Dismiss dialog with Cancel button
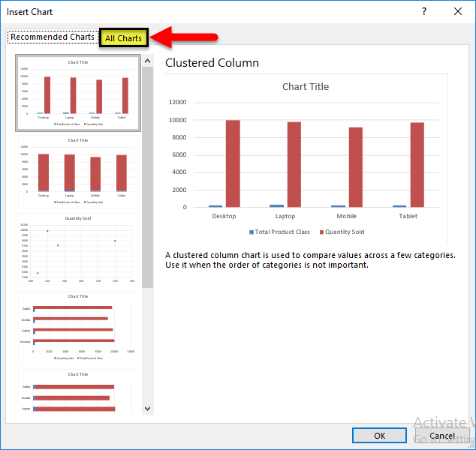 442,436
